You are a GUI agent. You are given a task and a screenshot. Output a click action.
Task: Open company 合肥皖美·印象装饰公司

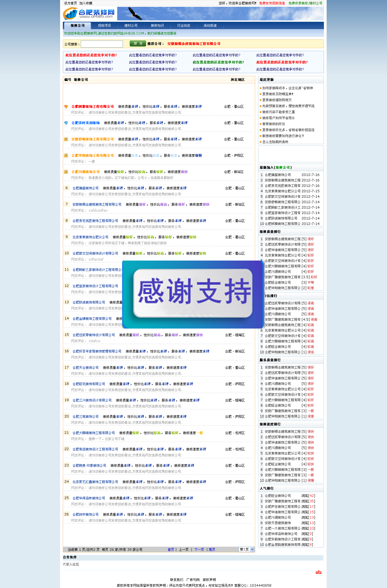tap(89, 466)
